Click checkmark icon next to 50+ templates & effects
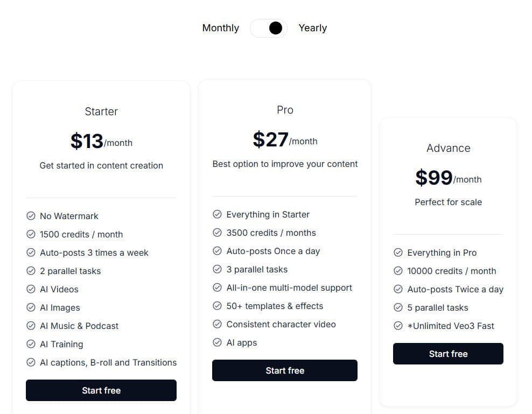 point(218,306)
